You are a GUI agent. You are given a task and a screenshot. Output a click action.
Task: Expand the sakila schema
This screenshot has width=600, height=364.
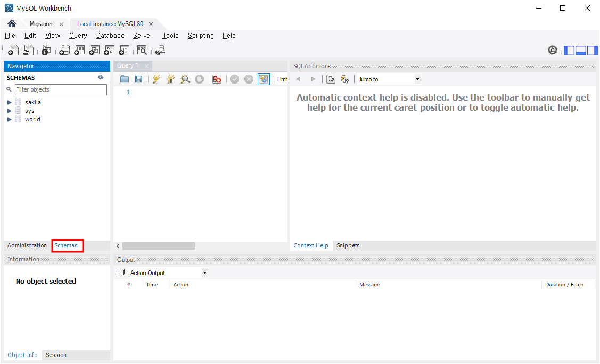click(10, 102)
